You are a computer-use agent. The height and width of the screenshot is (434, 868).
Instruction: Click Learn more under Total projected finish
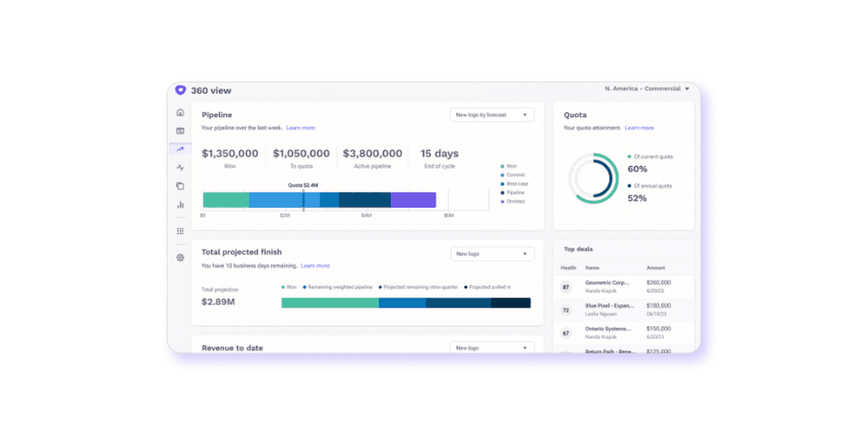tap(315, 265)
